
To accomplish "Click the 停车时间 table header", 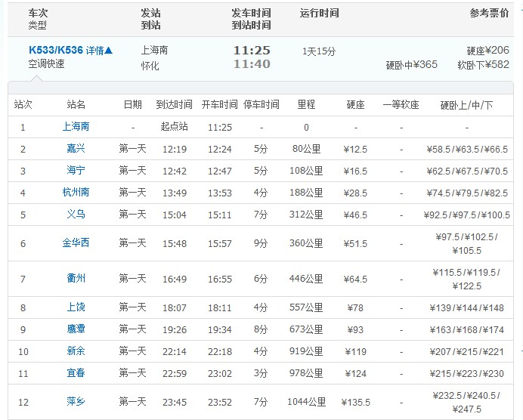I will pos(261,105).
